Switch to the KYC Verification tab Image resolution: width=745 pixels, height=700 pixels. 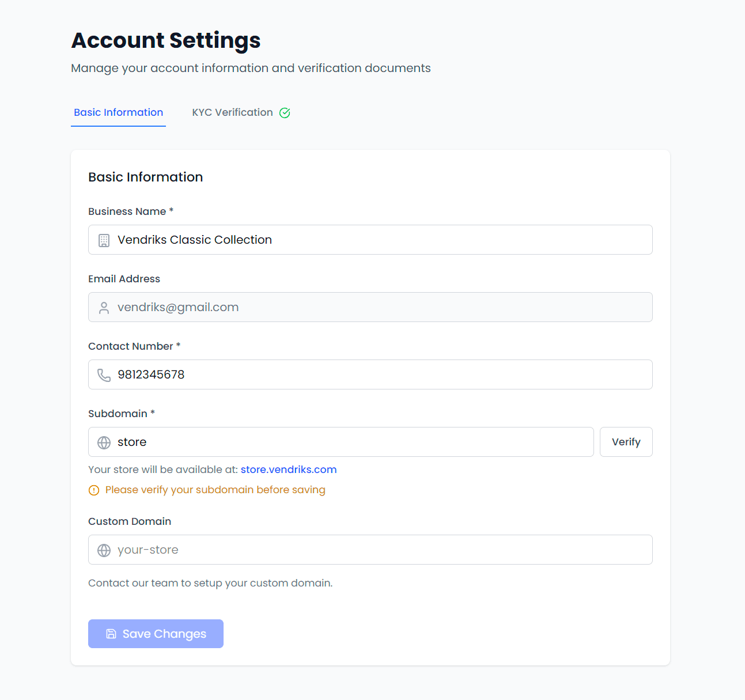tap(232, 112)
